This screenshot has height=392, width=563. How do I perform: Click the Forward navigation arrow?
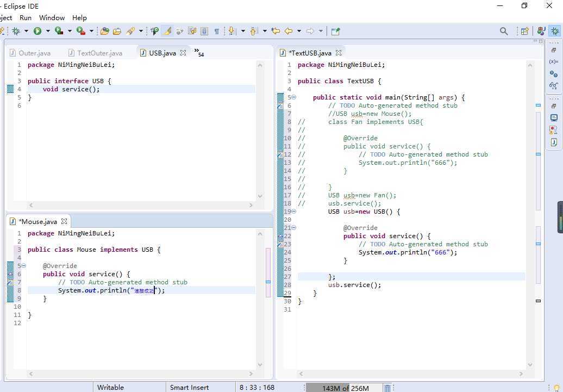click(310, 31)
